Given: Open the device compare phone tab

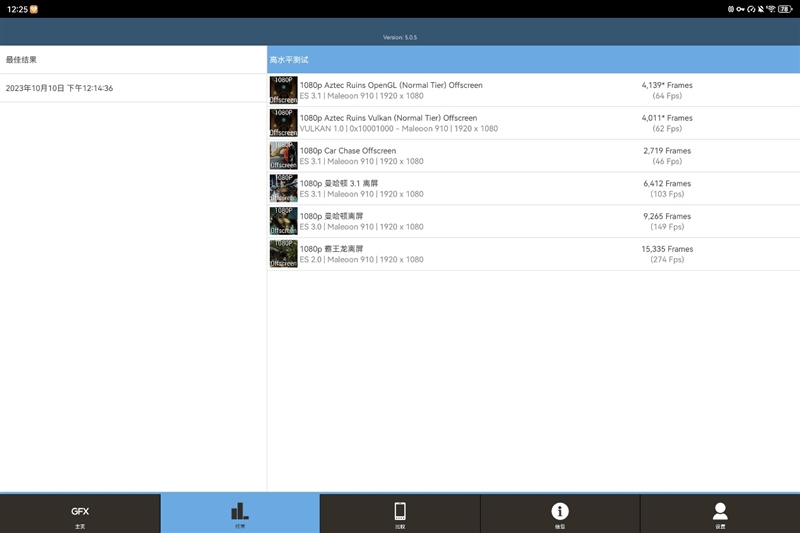Looking at the screenshot, I should point(400,514).
